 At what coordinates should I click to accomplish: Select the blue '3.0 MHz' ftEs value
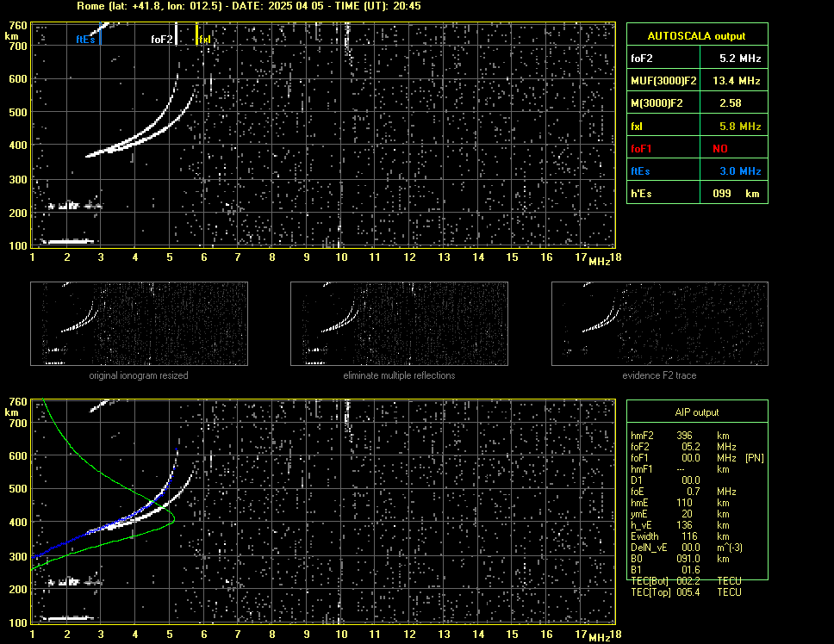pos(740,171)
